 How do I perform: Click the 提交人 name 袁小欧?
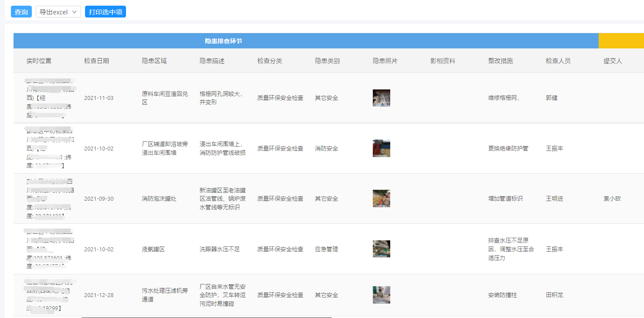pyautogui.click(x=612, y=198)
